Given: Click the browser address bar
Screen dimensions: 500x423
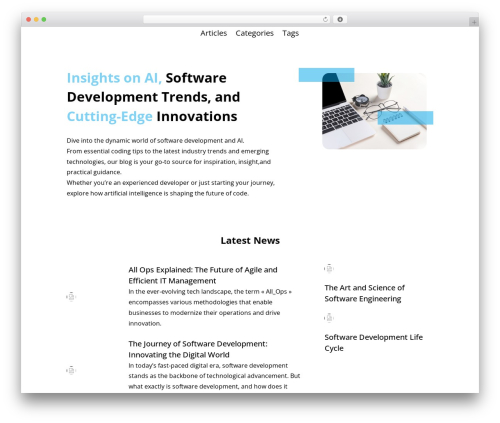Looking at the screenshot, I should click(x=236, y=20).
